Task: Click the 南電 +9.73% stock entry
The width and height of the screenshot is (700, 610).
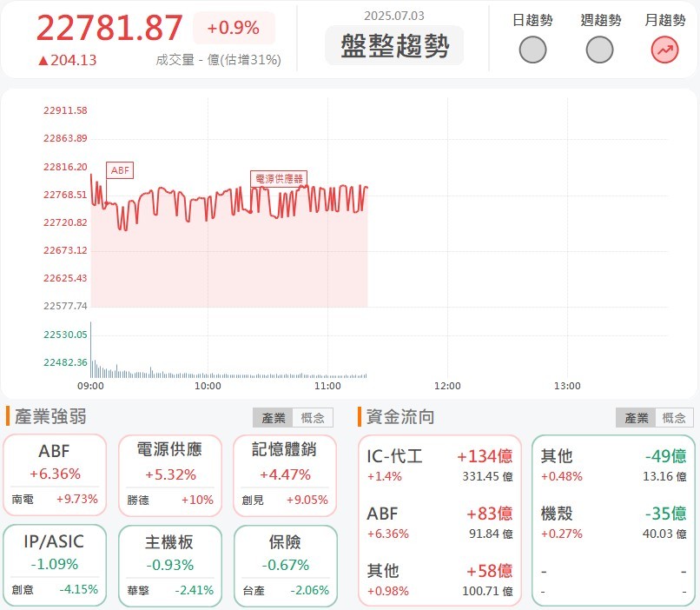Action: (x=55, y=500)
